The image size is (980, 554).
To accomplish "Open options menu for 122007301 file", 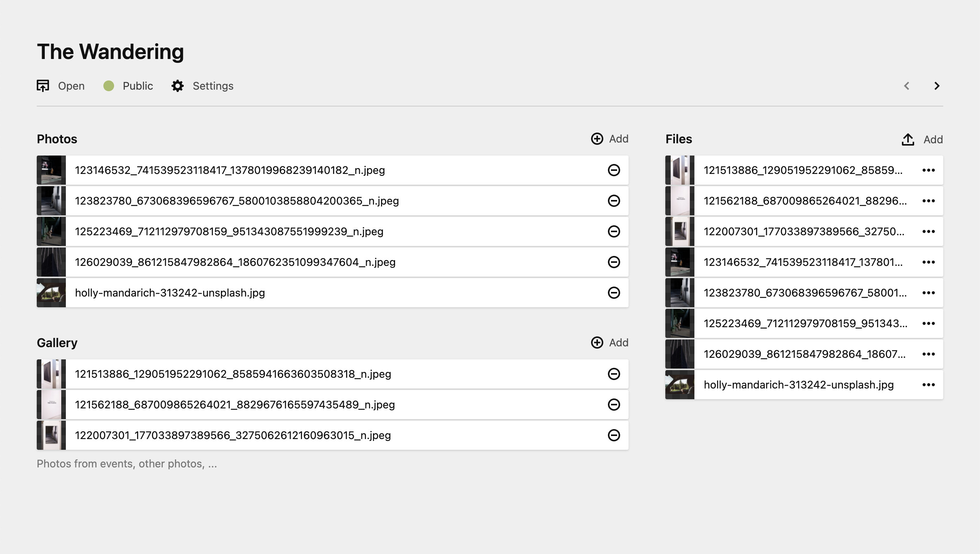I will [x=929, y=231].
